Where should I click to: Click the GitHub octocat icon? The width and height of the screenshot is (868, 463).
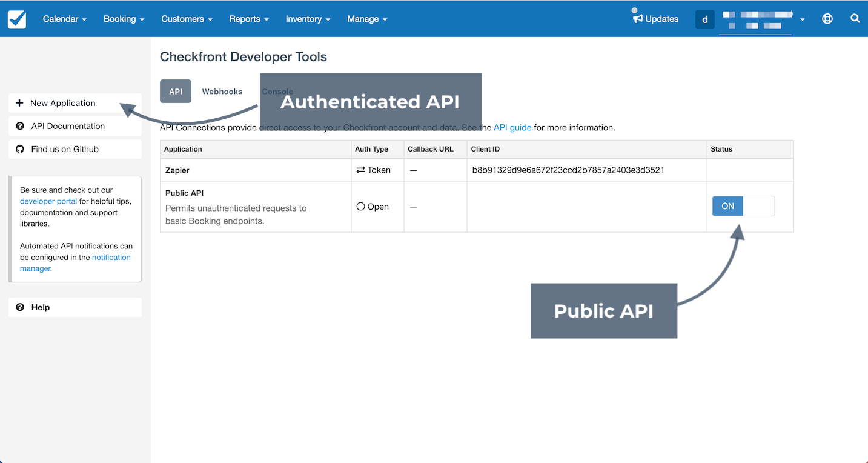click(20, 149)
